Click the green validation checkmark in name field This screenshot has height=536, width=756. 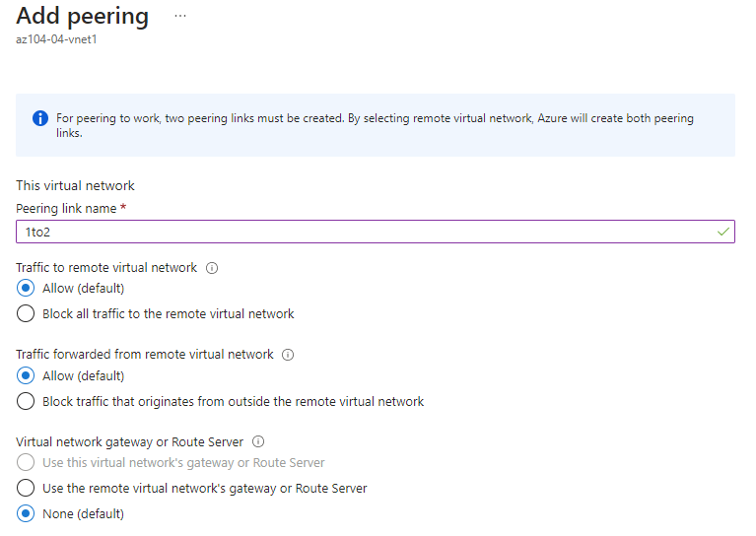[722, 232]
